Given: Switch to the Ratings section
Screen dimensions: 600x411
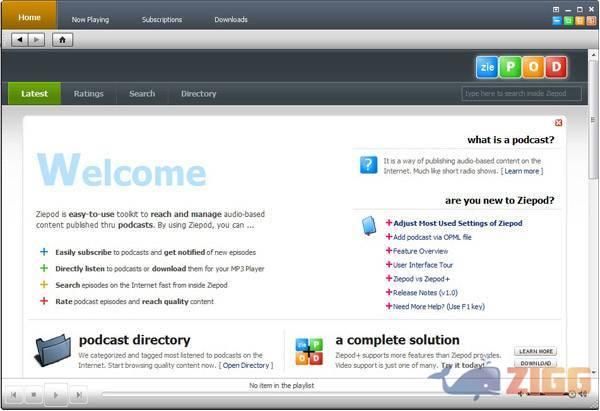Looking at the screenshot, I should (88, 94).
